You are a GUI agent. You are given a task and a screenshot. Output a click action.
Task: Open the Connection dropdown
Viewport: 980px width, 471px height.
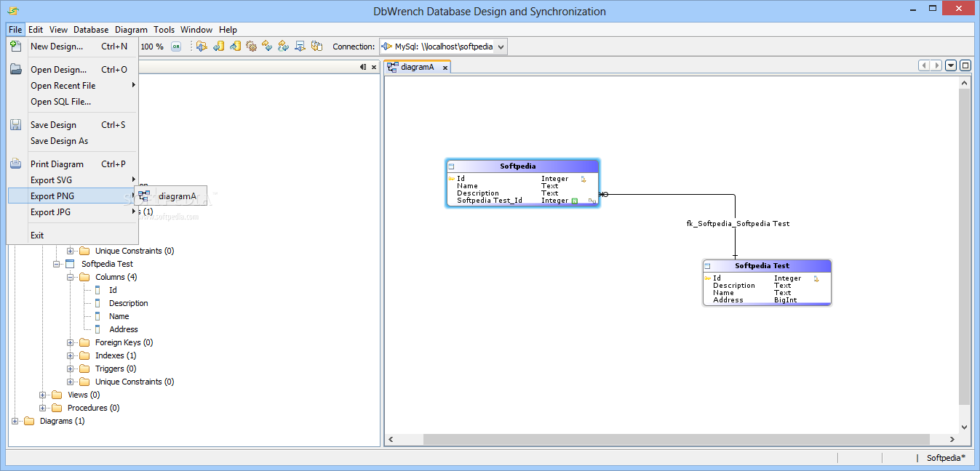[x=501, y=47]
